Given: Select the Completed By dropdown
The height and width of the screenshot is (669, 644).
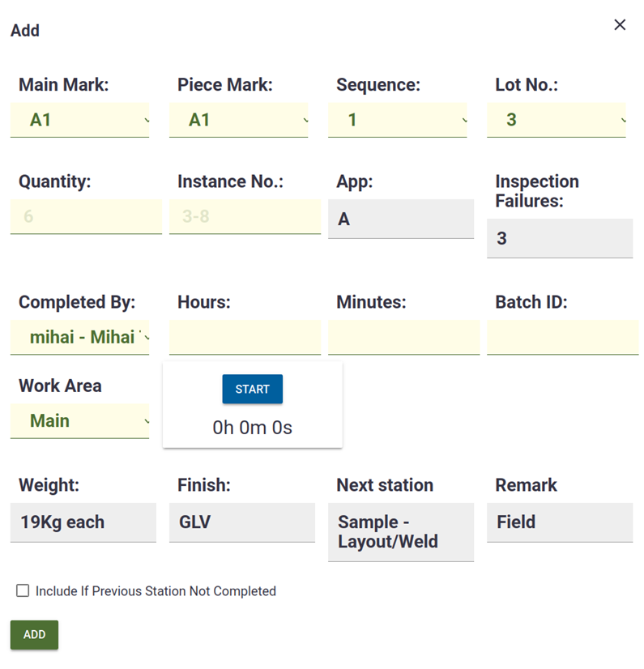Looking at the screenshot, I should [x=79, y=338].
